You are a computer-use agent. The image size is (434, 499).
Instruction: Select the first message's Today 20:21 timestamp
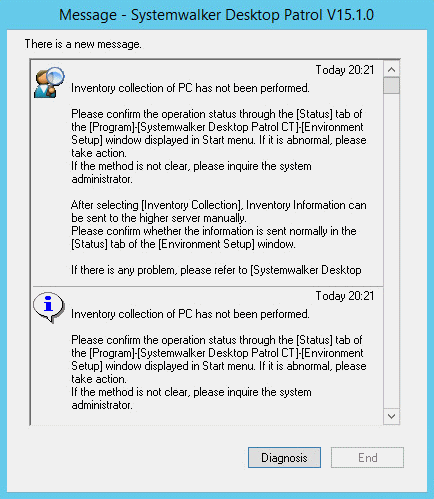[345, 70]
